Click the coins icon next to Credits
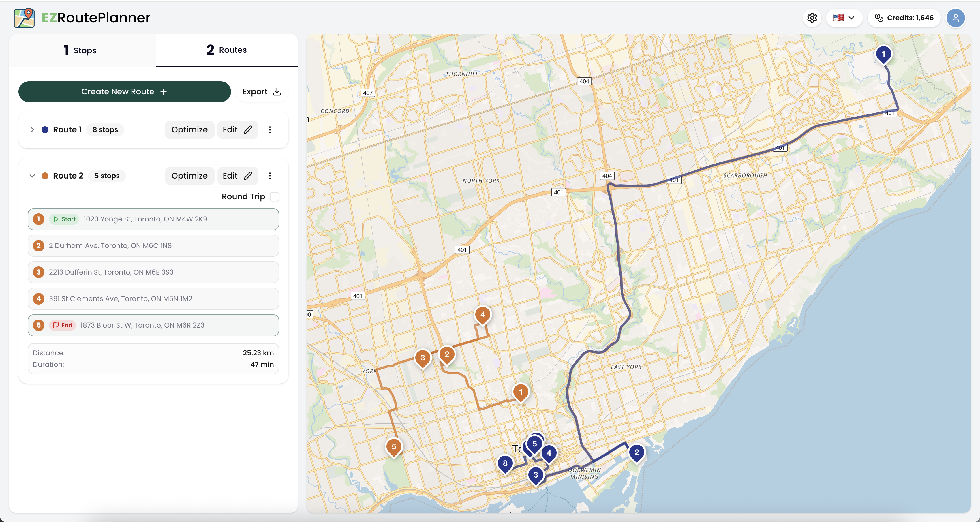 coord(879,18)
